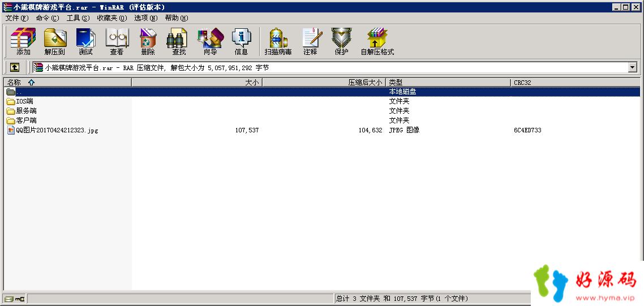Click the JPEG 图像 type cell
The height and width of the screenshot is (306, 644).
[404, 130]
